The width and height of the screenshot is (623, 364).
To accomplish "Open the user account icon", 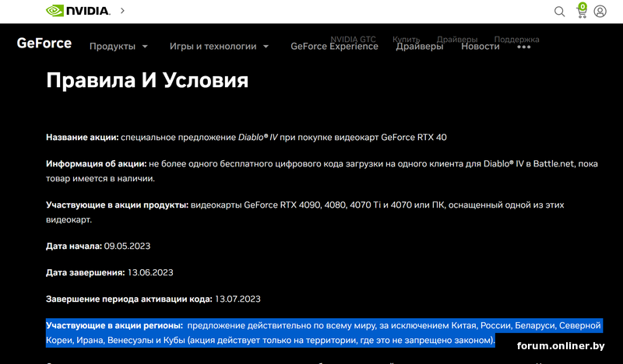I will 600,11.
